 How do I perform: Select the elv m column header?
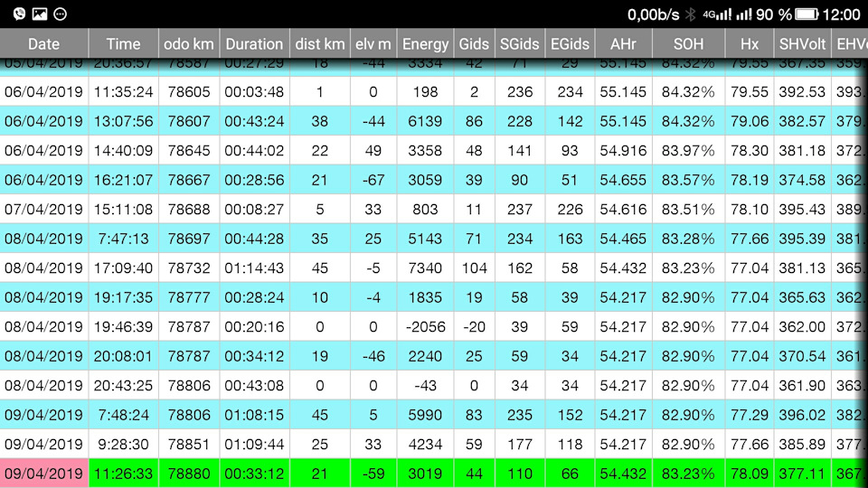pos(373,43)
